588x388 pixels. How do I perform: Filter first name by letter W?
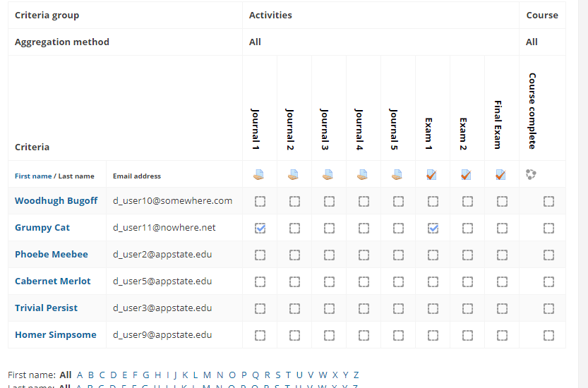323,375
